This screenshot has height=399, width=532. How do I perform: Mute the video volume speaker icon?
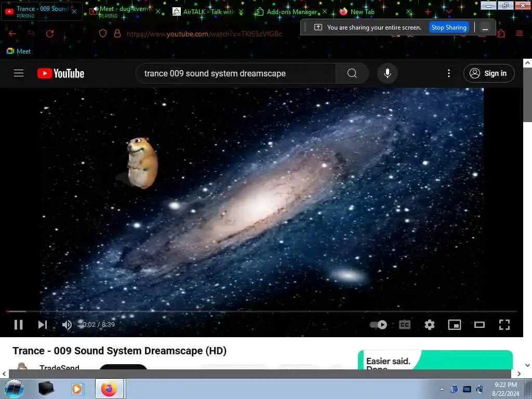(67, 325)
